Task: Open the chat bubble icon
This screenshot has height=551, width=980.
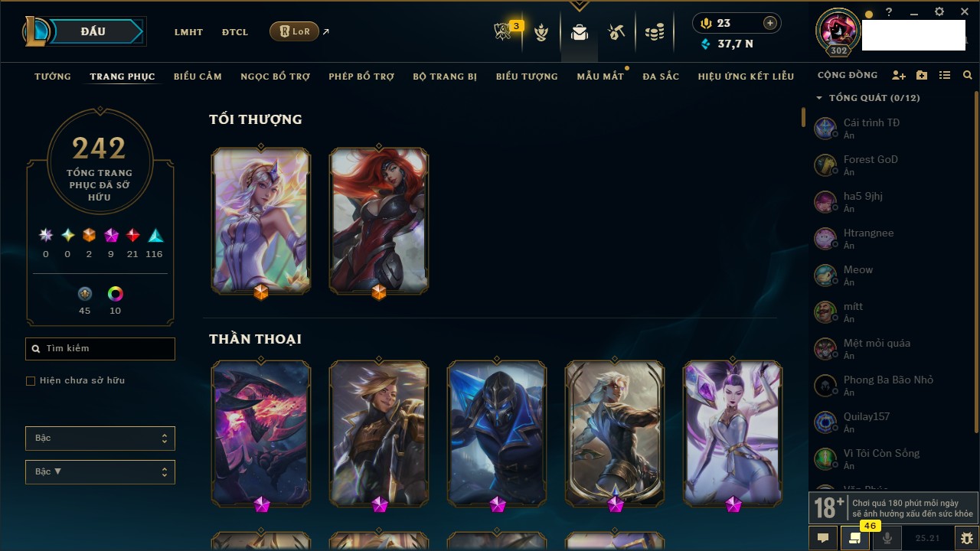Action: point(823,538)
